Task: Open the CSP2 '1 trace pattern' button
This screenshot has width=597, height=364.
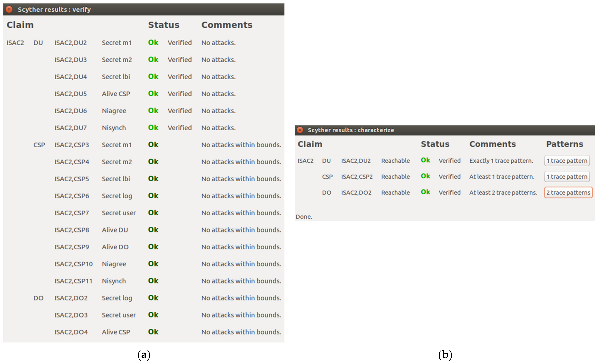Action: point(567,177)
